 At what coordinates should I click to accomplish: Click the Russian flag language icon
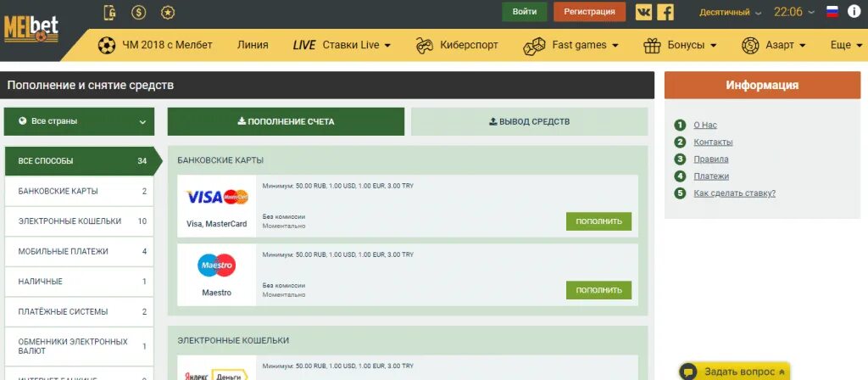coord(832,12)
